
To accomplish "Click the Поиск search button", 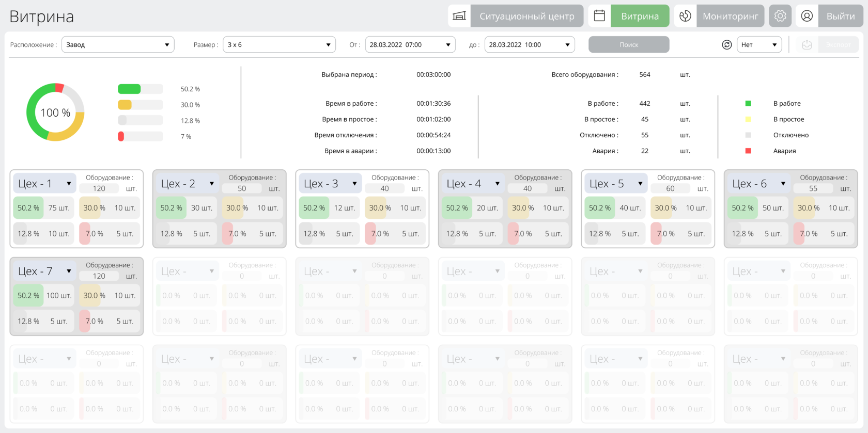I will pyautogui.click(x=629, y=45).
